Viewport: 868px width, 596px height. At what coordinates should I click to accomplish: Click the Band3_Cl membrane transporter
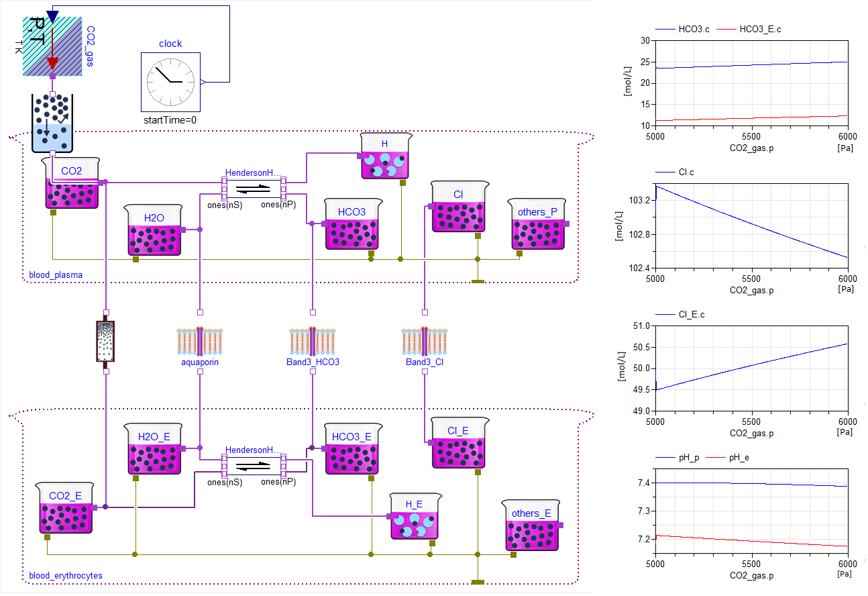(x=425, y=341)
